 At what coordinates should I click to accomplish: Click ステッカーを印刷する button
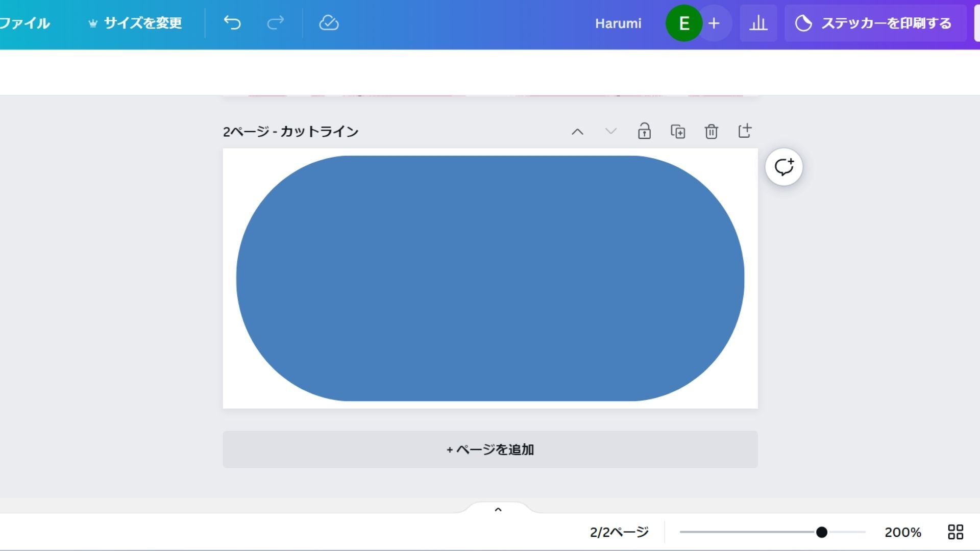pos(875,23)
